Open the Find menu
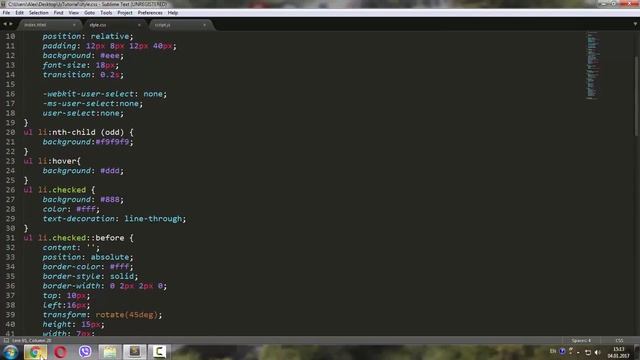Screen dimensions: 640x360 pos(58,13)
